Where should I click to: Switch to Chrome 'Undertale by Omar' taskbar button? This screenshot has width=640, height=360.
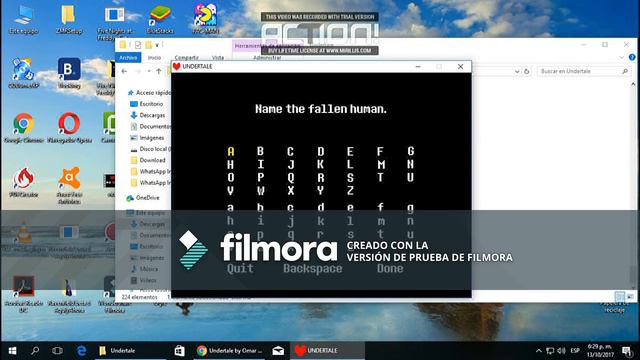click(x=229, y=351)
